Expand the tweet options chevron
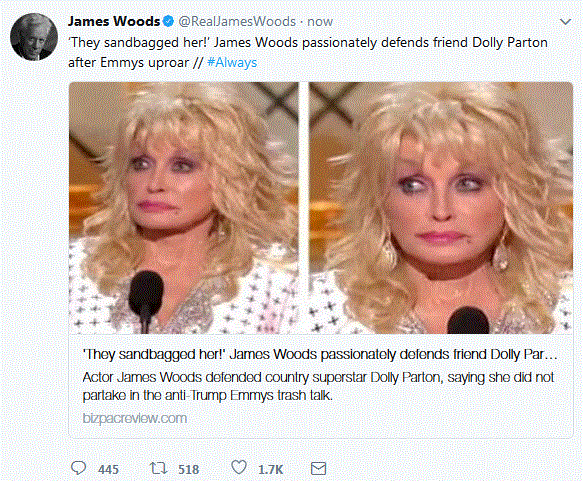This screenshot has height=481, width=583. [x=565, y=22]
